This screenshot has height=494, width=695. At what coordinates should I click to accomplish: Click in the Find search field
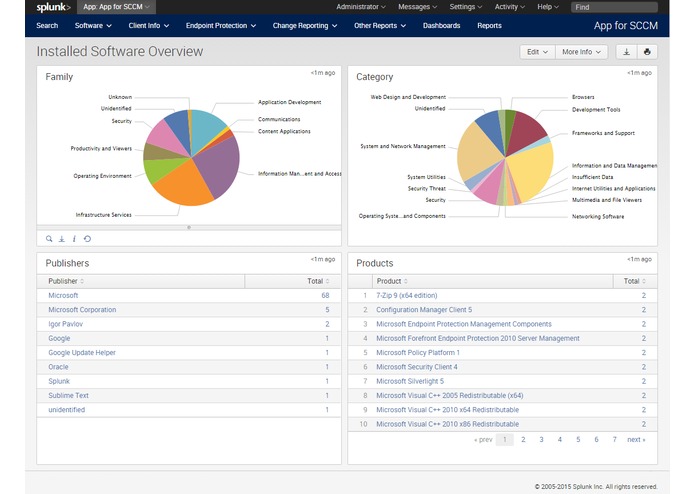pos(614,7)
